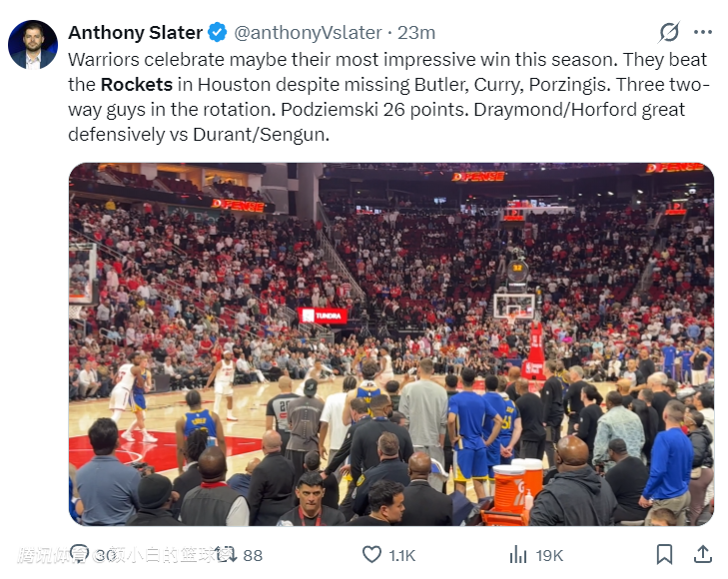Viewport: 728px width, 579px height.
Task: Open Anthony Slater's profile picture
Action: (33, 45)
